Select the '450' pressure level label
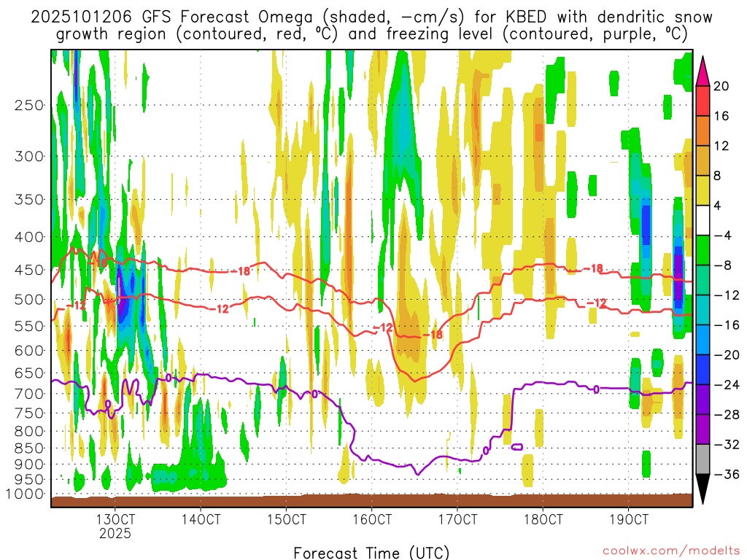The width and height of the screenshot is (747, 560). 29,270
